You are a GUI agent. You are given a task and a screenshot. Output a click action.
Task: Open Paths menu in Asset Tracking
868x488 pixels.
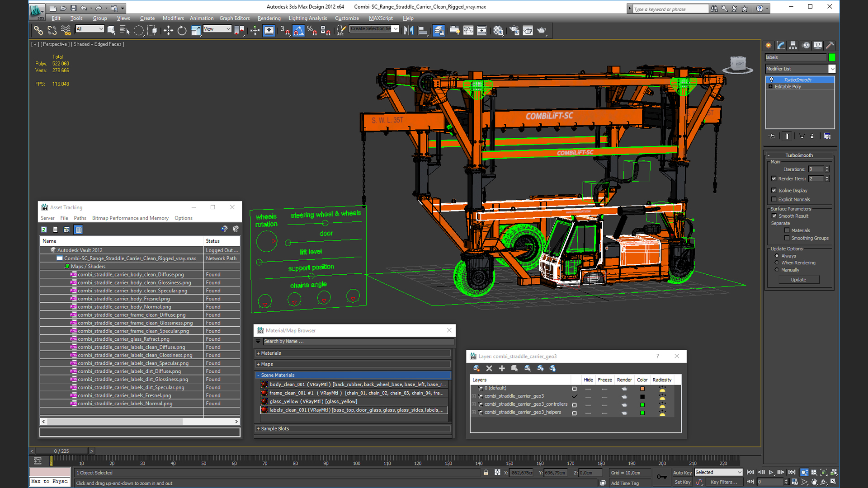pyautogui.click(x=80, y=218)
